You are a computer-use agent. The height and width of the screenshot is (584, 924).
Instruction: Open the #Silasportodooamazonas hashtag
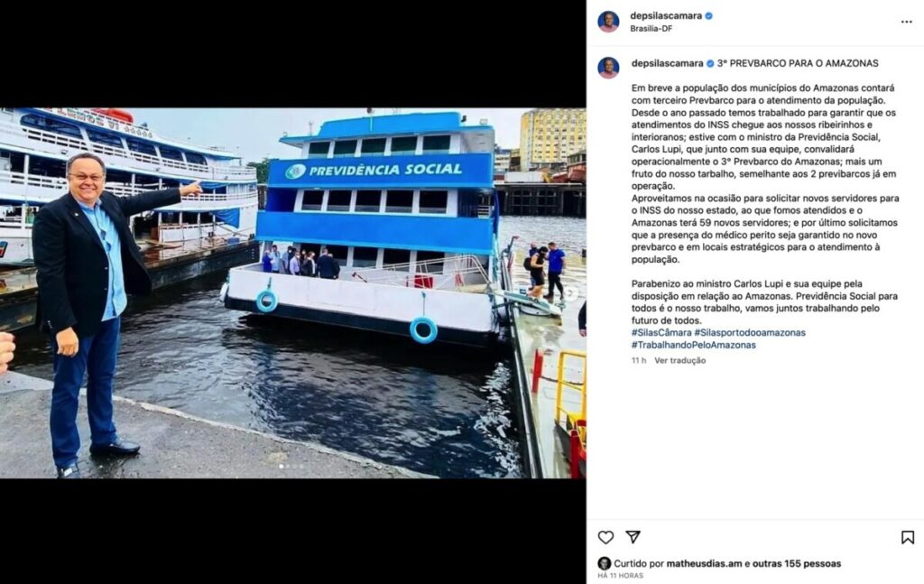coord(750,332)
